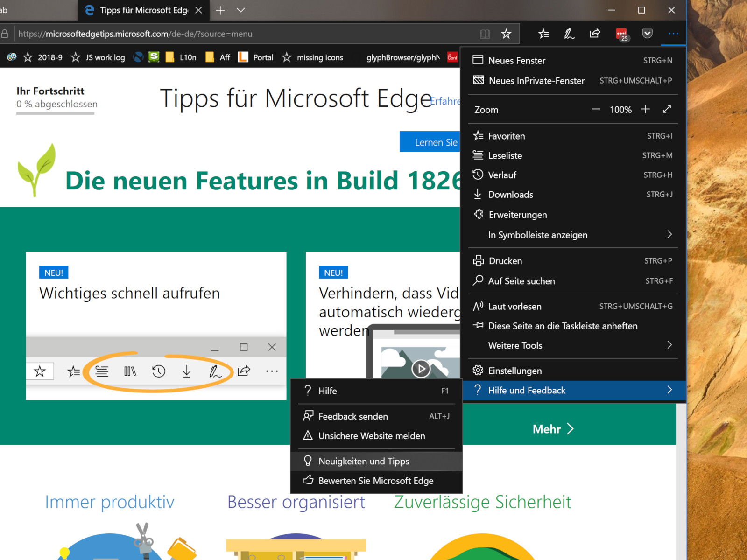
Task: Open Downloads menu entry
Action: tap(573, 195)
